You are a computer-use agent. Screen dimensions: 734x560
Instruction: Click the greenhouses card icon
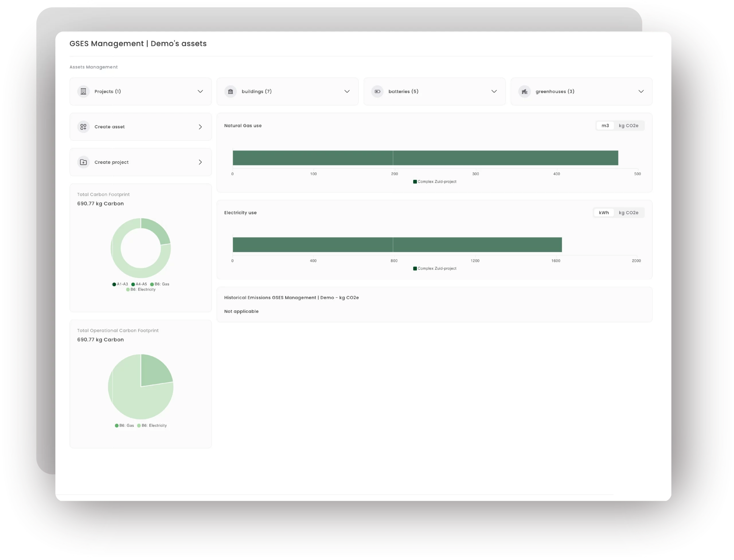click(525, 91)
